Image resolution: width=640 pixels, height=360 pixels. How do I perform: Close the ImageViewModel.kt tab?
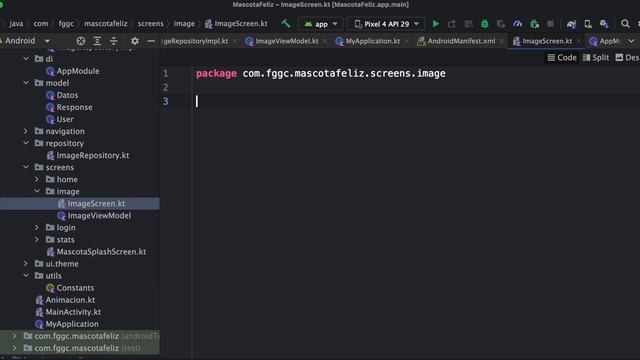tap(325, 41)
